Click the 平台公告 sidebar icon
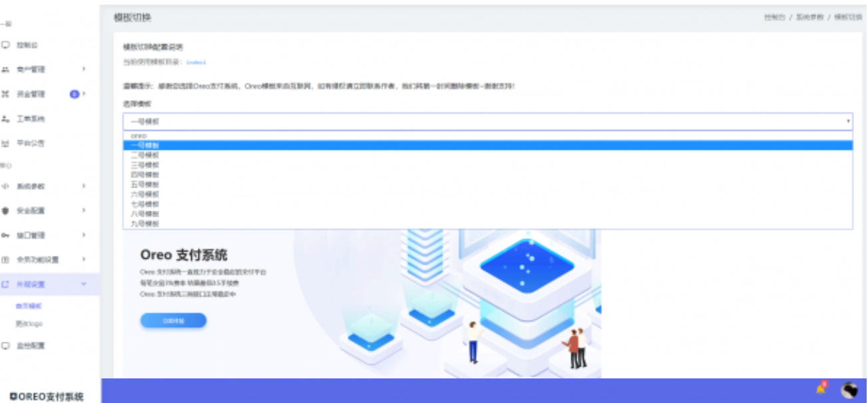This screenshot has width=868, height=403. pos(6,143)
